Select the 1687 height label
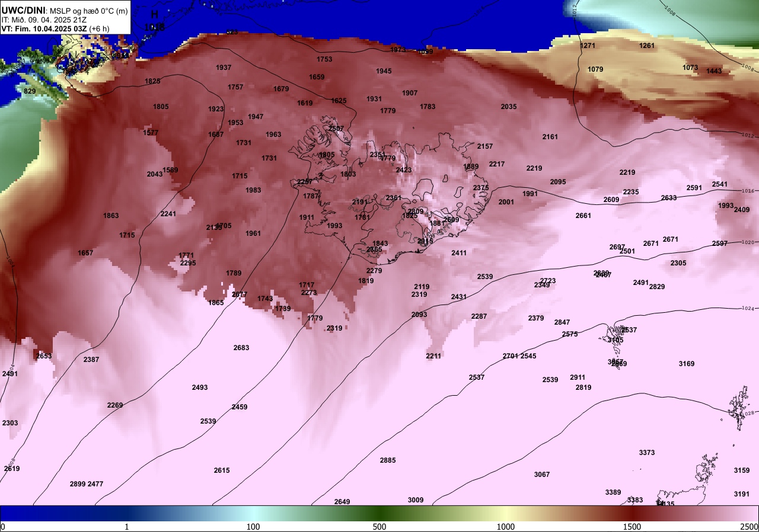759x532 pixels. click(216, 134)
